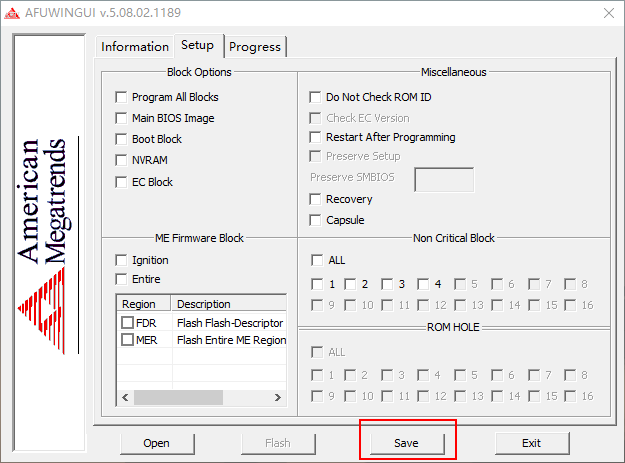Image resolution: width=625 pixels, height=463 pixels.
Task: Enable Do Not Check ROM ID
Action: point(315,97)
